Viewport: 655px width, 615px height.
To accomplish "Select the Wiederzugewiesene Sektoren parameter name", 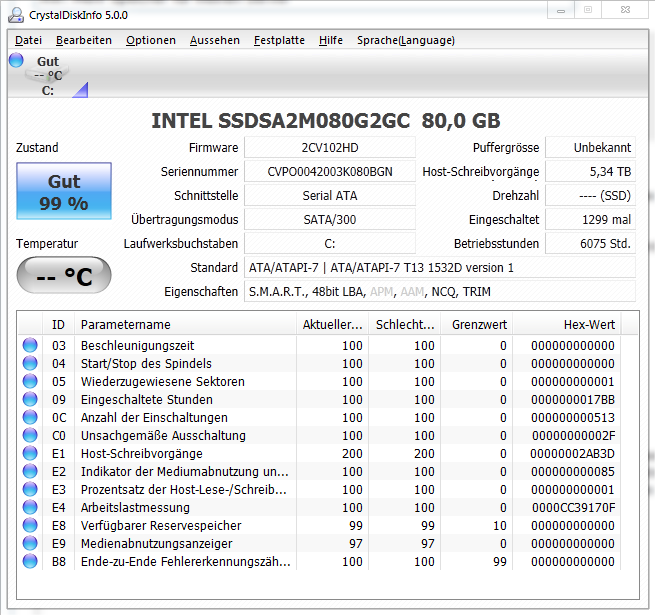I will tap(162, 381).
